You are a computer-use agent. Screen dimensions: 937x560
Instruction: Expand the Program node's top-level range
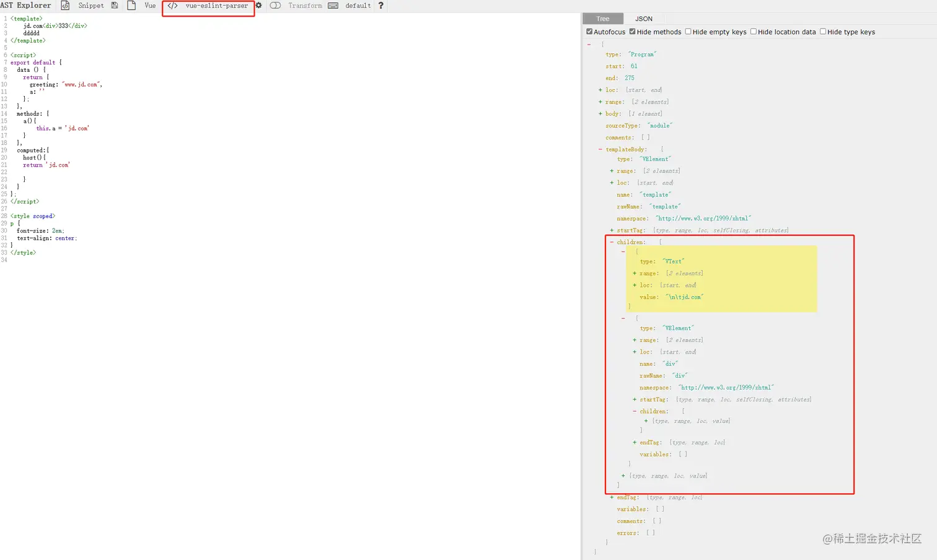tap(600, 102)
